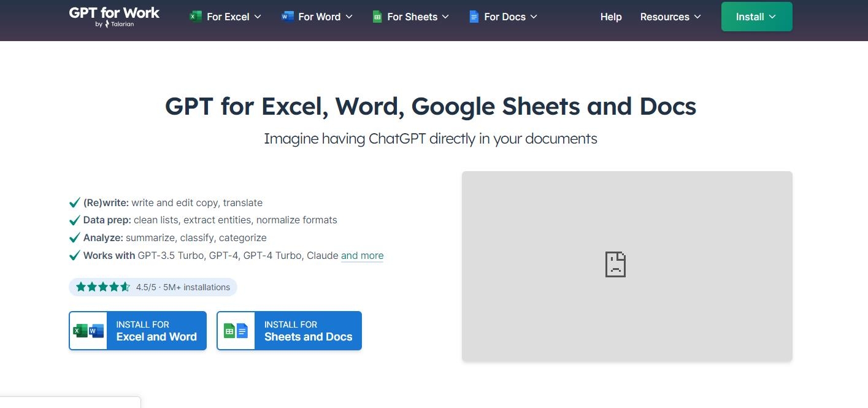The height and width of the screenshot is (408, 868).
Task: Expand the For Docs chevron
Action: tap(534, 17)
